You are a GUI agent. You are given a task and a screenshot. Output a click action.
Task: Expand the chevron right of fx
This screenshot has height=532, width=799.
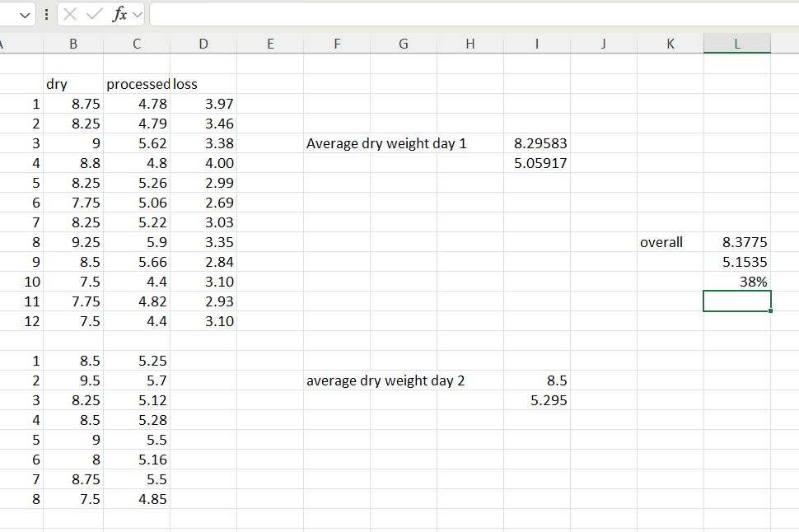134,14
